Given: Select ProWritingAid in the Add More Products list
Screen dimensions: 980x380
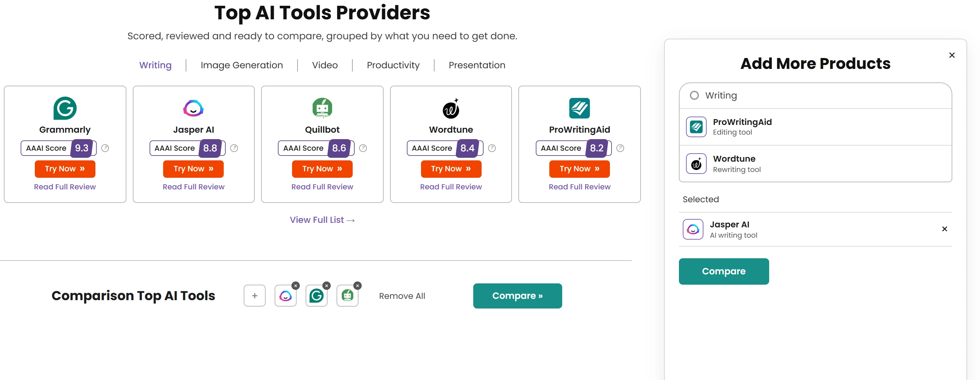Looking at the screenshot, I should (815, 127).
